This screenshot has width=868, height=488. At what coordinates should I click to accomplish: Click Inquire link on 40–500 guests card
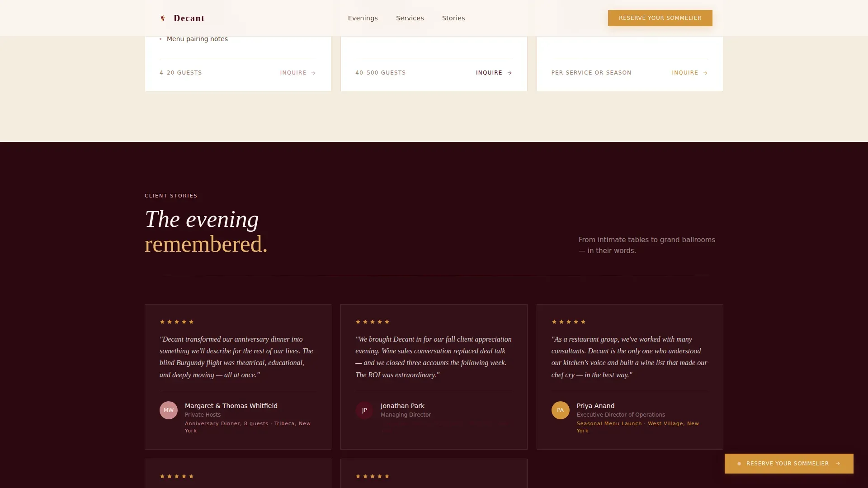pos(494,73)
